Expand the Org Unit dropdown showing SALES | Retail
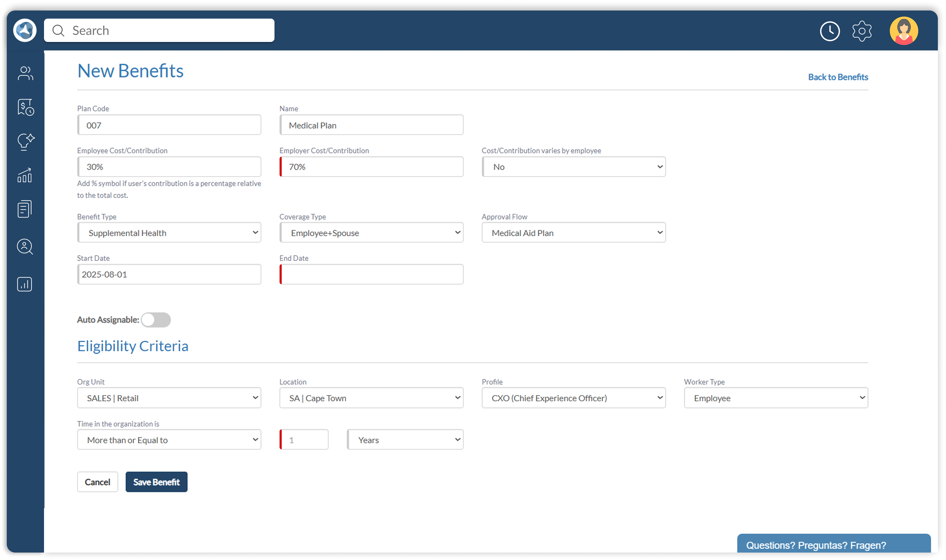The width and height of the screenshot is (946, 560). [x=169, y=398]
